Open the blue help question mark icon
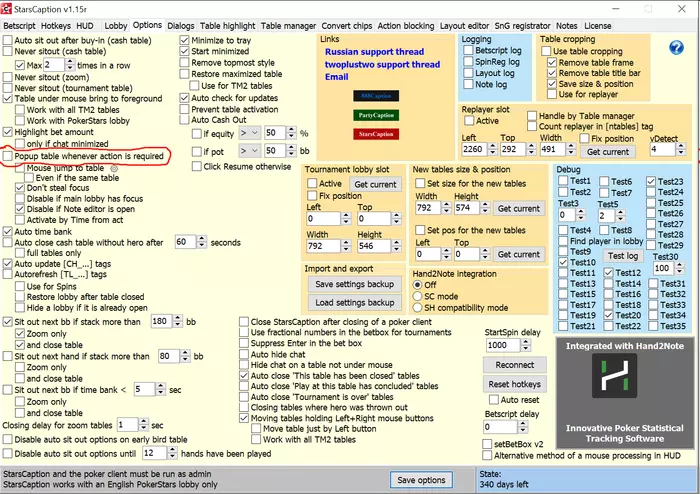 coord(676,47)
